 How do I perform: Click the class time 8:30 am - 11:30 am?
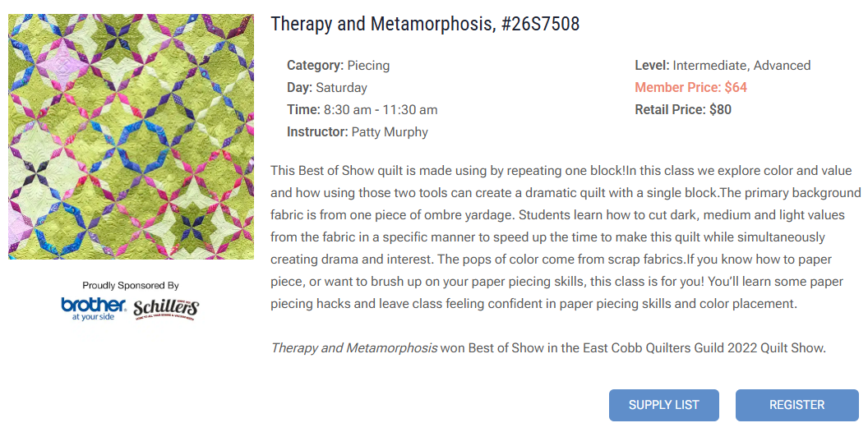(x=380, y=110)
